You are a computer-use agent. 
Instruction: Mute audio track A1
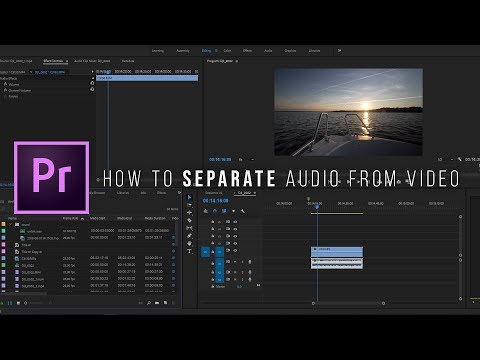coord(235,262)
